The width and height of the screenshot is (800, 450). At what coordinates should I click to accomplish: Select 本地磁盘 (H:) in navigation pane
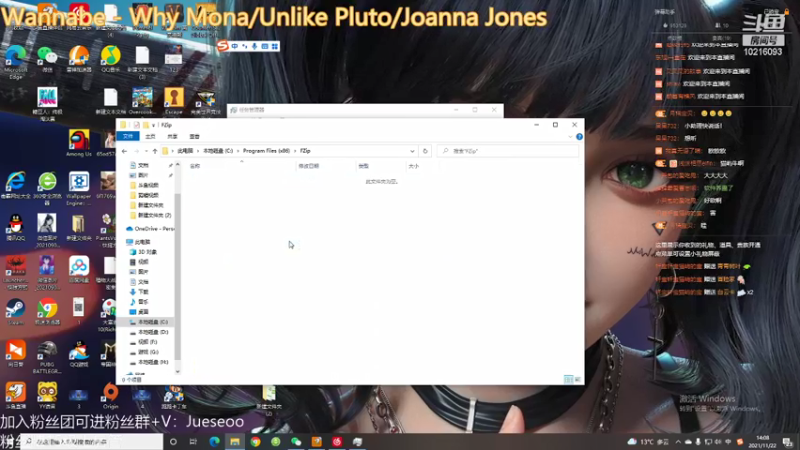pyautogui.click(x=148, y=362)
